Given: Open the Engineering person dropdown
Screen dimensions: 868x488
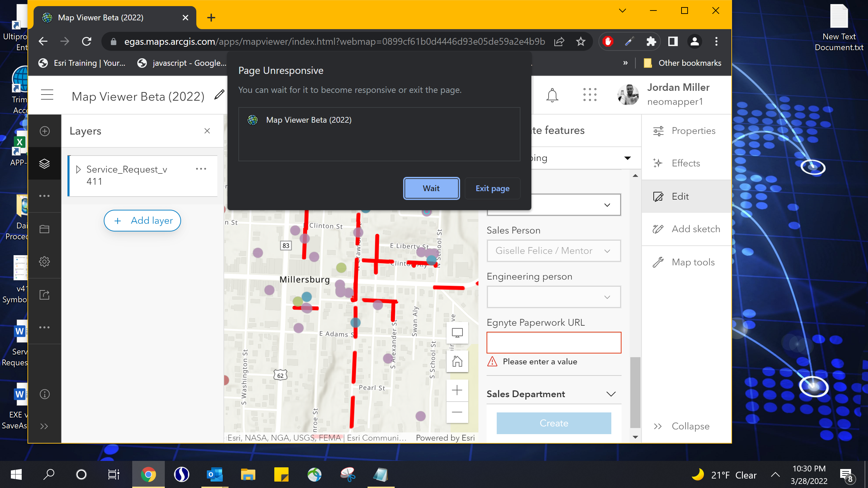Looking at the screenshot, I should click(x=554, y=297).
